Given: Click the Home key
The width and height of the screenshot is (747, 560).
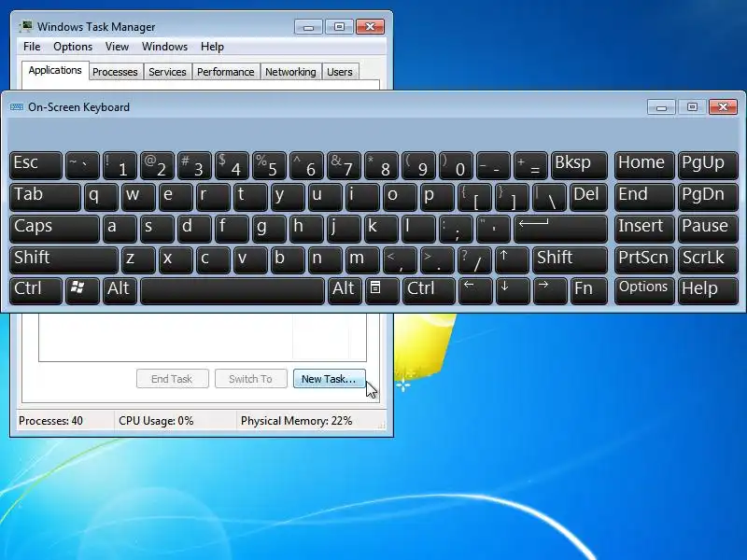Looking at the screenshot, I should pyautogui.click(x=644, y=165).
